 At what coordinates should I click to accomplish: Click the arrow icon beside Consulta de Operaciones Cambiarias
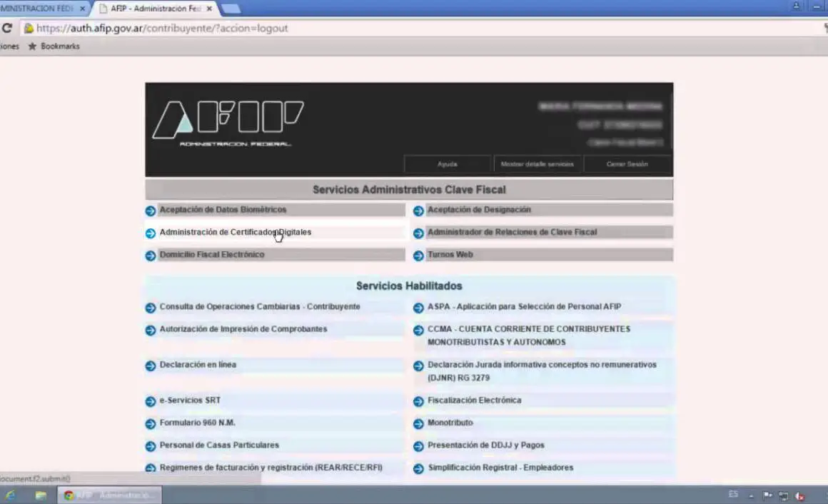(151, 308)
